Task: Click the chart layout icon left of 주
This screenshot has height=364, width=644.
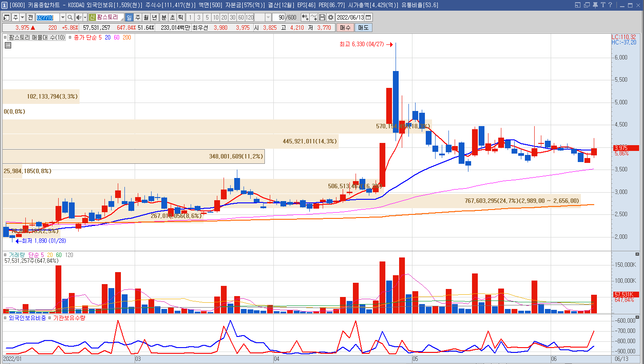Action: 7,17
